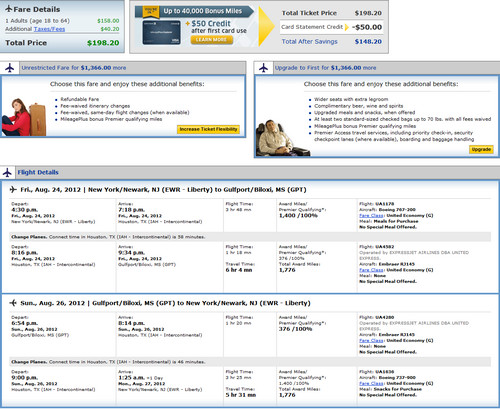The width and height of the screenshot is (500, 409).
Task: Click the yellow Upgrade button
Action: 481,149
